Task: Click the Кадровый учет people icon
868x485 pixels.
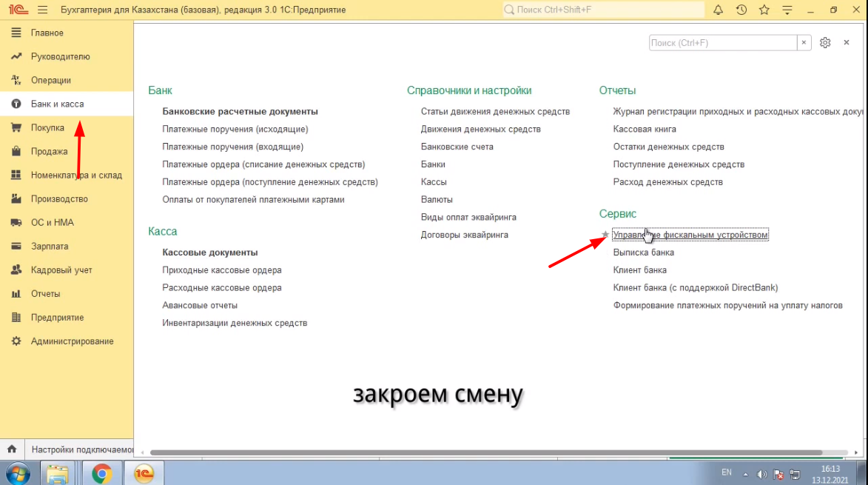Action: (x=16, y=270)
